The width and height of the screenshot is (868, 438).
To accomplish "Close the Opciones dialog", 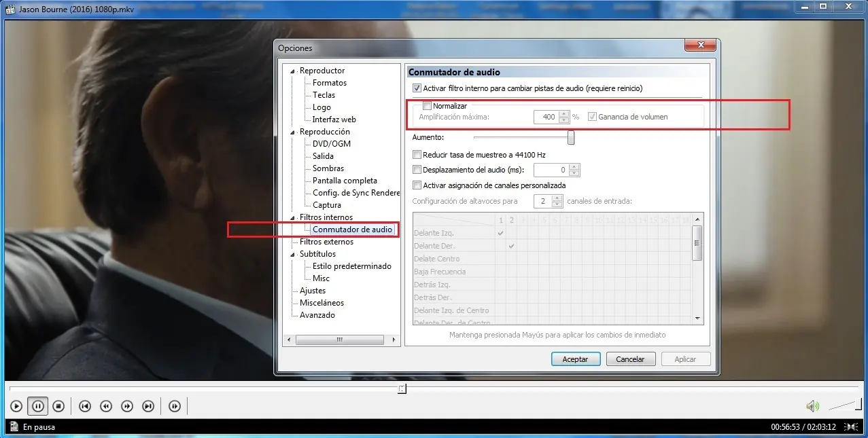I will tap(699, 45).
